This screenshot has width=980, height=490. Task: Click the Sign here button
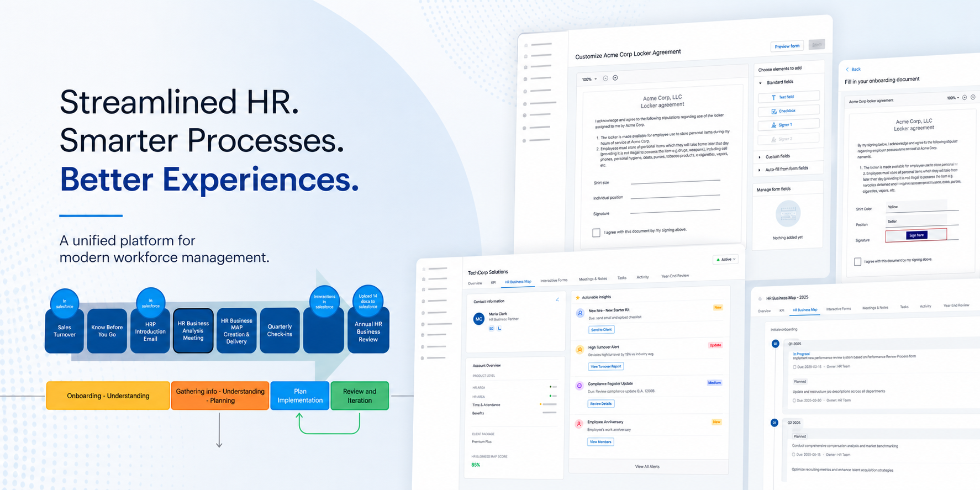[x=916, y=235]
